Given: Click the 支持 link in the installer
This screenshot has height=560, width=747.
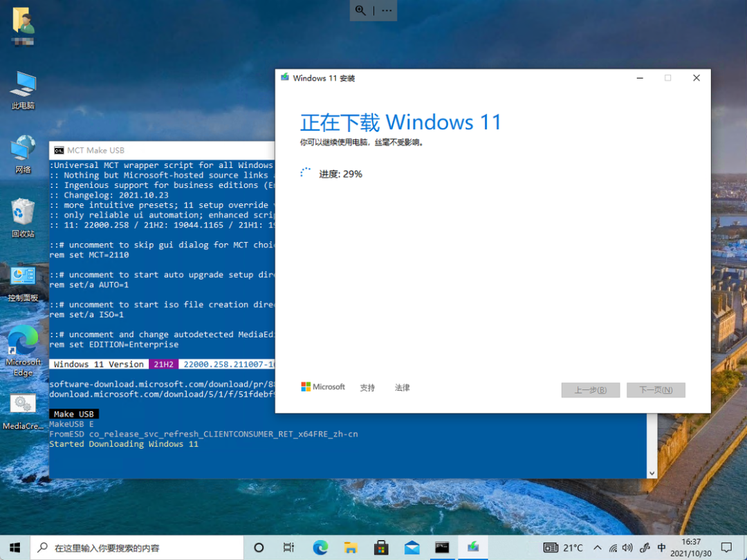Looking at the screenshot, I should coord(367,387).
